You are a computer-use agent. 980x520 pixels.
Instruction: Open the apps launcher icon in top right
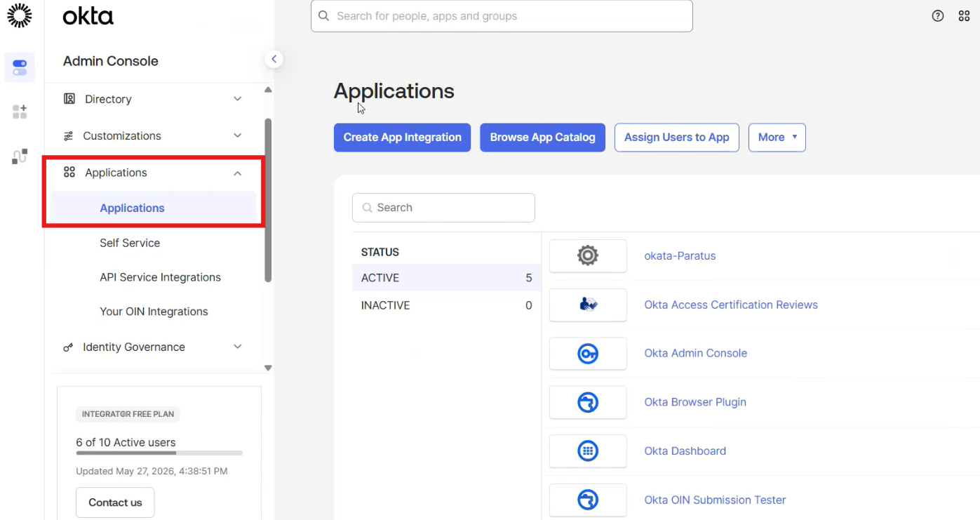coord(965,16)
